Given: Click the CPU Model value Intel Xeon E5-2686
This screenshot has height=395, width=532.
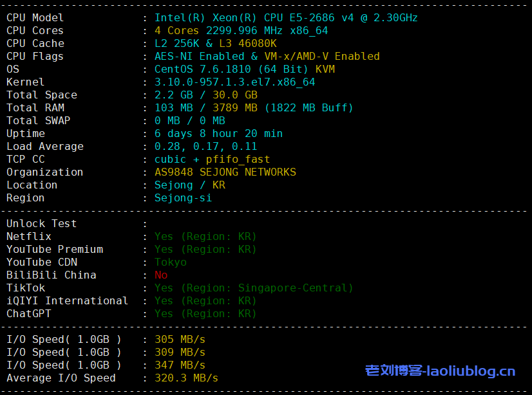Looking at the screenshot, I should point(286,18).
